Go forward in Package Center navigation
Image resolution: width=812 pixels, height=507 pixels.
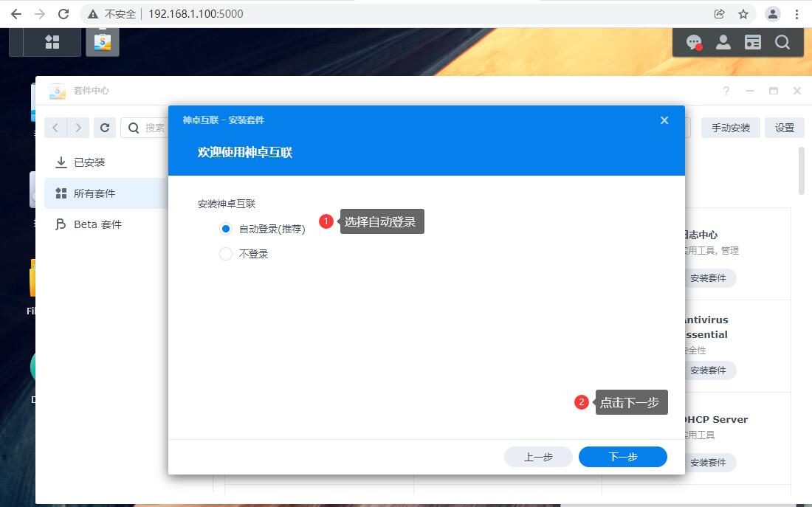click(78, 128)
